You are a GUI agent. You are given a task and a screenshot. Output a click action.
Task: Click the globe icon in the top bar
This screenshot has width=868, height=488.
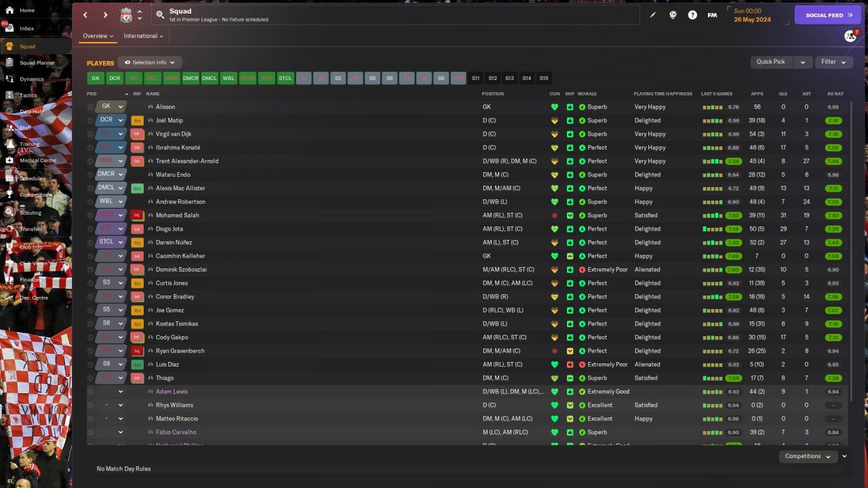[673, 15]
